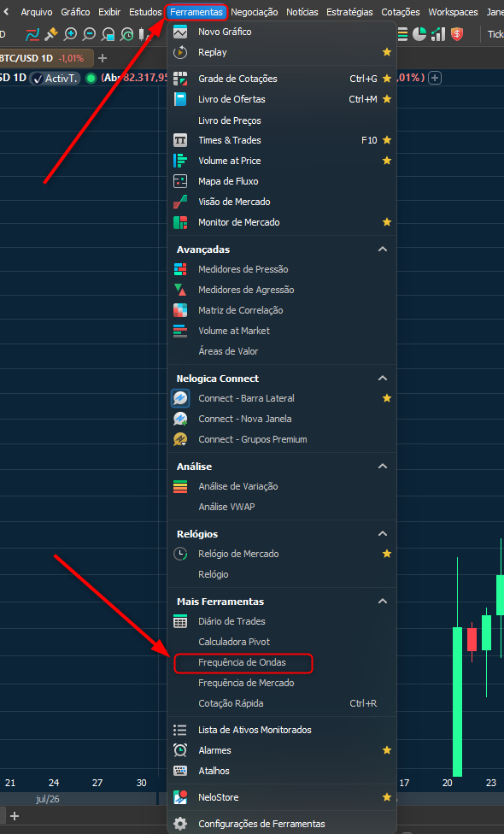Open the Matriz de Correlação icon
The height and width of the screenshot is (834, 504).
180,310
